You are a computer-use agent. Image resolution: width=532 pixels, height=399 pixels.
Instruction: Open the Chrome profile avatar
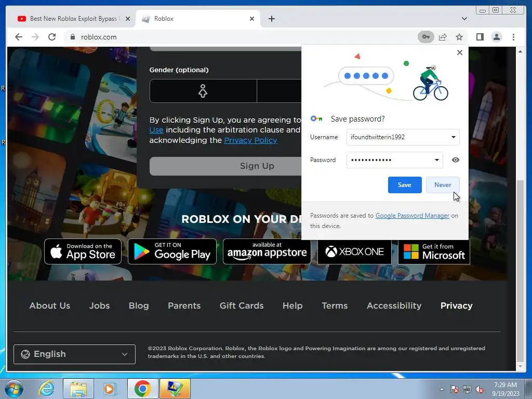(496, 37)
